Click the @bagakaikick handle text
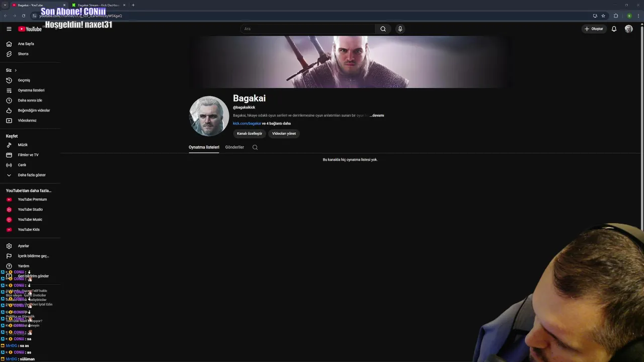This screenshot has height=362, width=644. (244, 107)
